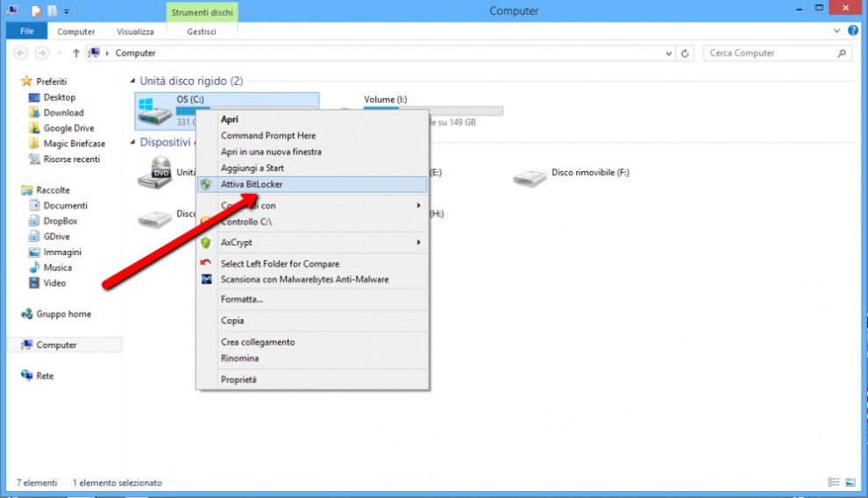The width and height of the screenshot is (868, 498).
Task: Open address bar history dropdown
Action: [x=669, y=53]
